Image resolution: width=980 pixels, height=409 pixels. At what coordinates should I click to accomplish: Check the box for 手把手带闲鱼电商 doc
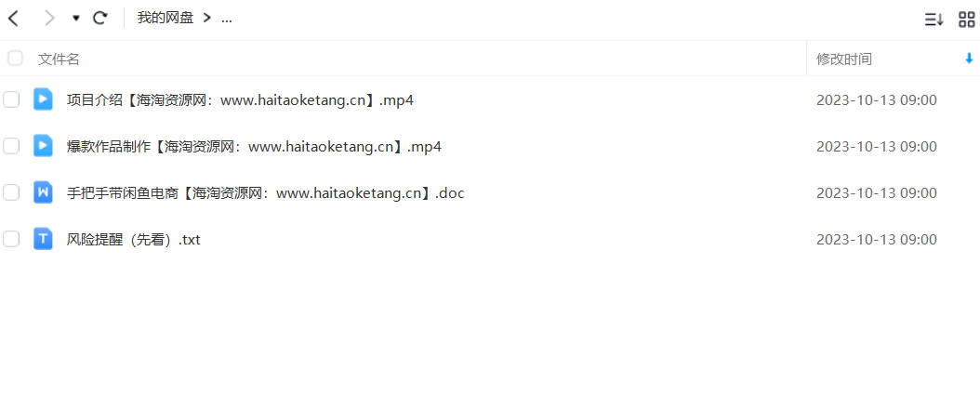point(11,192)
